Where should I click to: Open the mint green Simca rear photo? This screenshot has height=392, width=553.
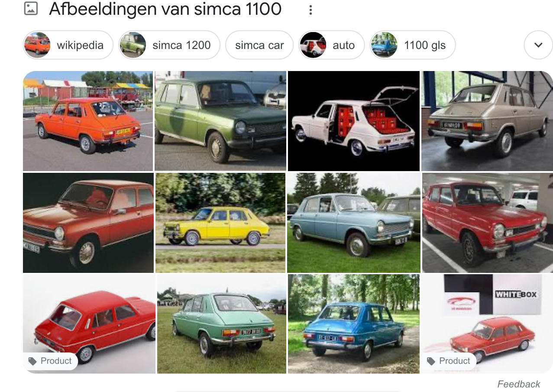pyautogui.click(x=222, y=324)
